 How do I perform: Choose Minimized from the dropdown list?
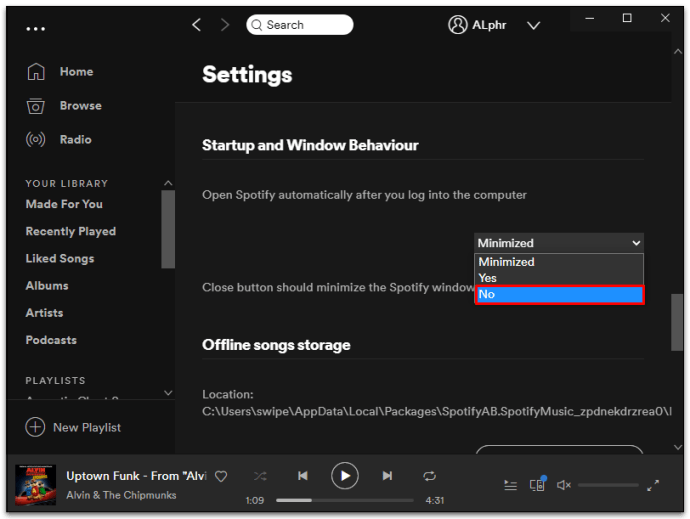click(x=559, y=262)
